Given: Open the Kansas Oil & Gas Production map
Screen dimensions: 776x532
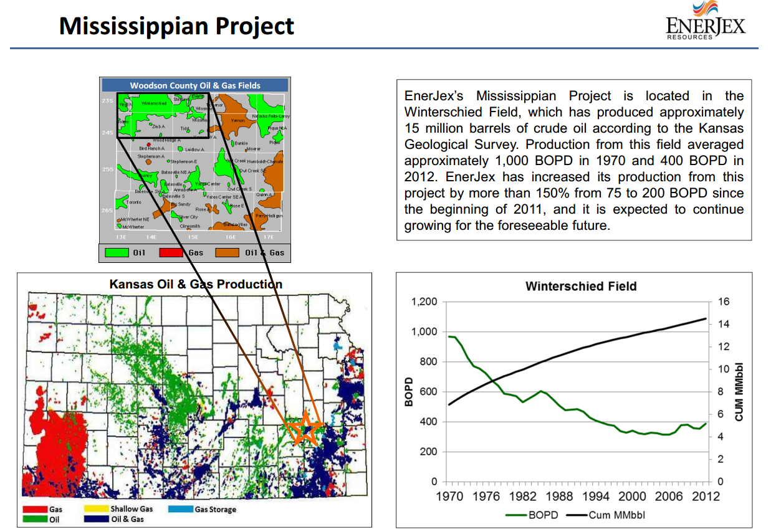Looking at the screenshot, I should (x=194, y=400).
